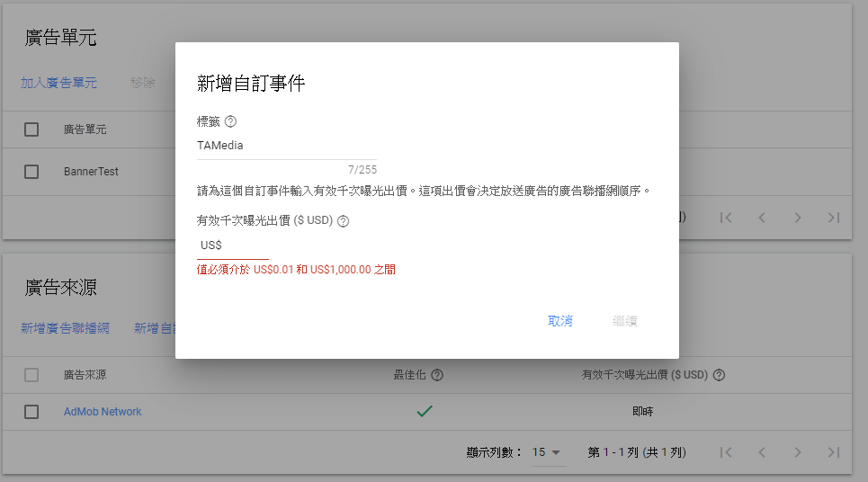Click 7/255 character counter text
868x482 pixels.
362,170
